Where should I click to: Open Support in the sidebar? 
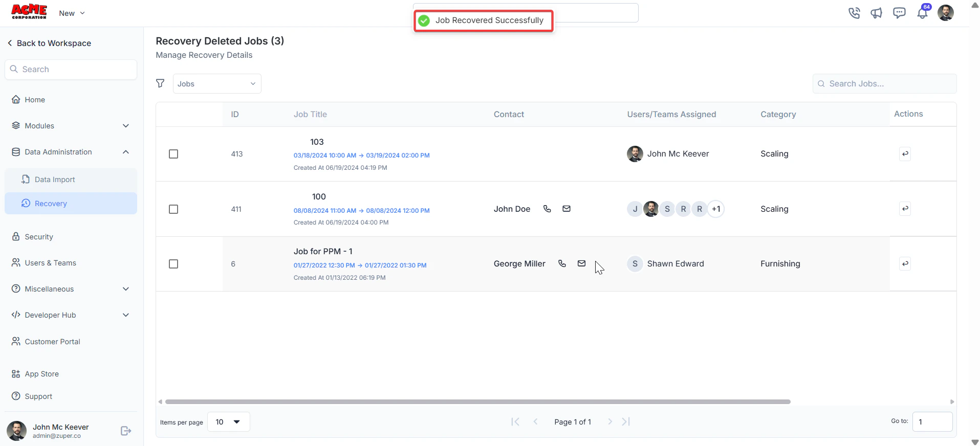click(x=71, y=396)
